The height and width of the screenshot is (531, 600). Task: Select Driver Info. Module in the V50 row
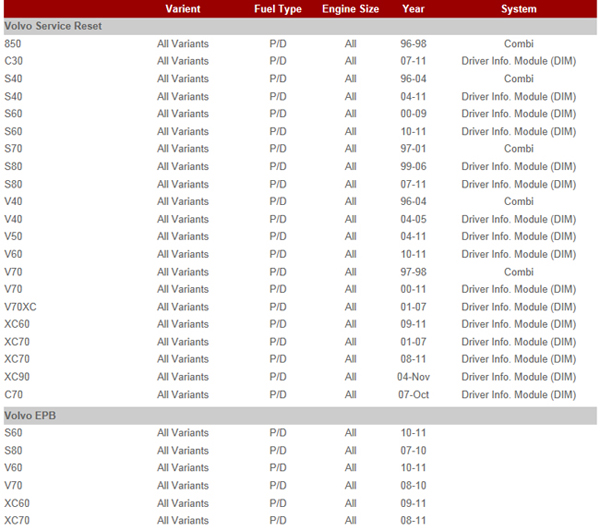(518, 236)
